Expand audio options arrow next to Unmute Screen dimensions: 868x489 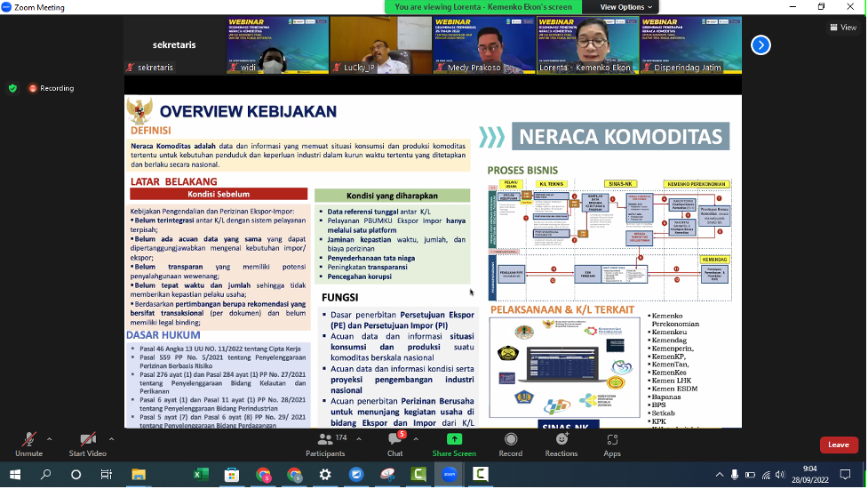50,438
